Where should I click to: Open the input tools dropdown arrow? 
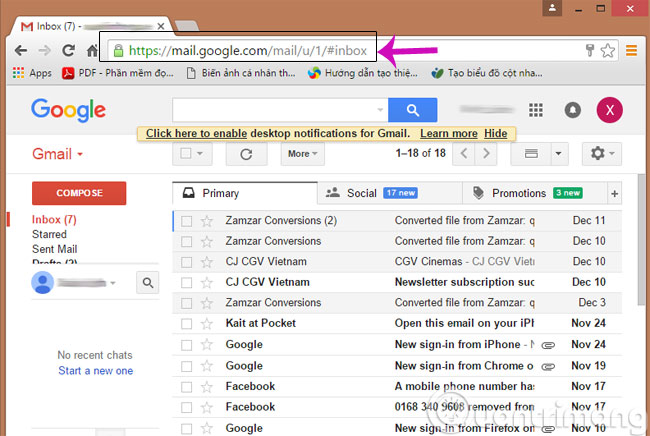(x=558, y=154)
